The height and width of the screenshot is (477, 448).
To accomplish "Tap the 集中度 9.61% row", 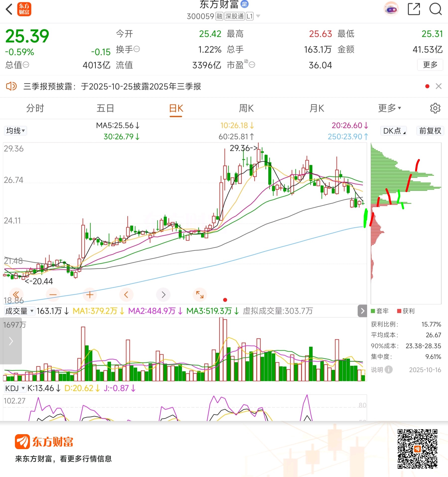I will point(406,357).
